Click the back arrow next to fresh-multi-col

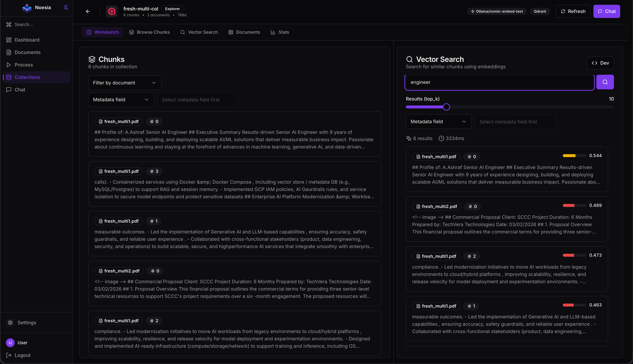88,11
